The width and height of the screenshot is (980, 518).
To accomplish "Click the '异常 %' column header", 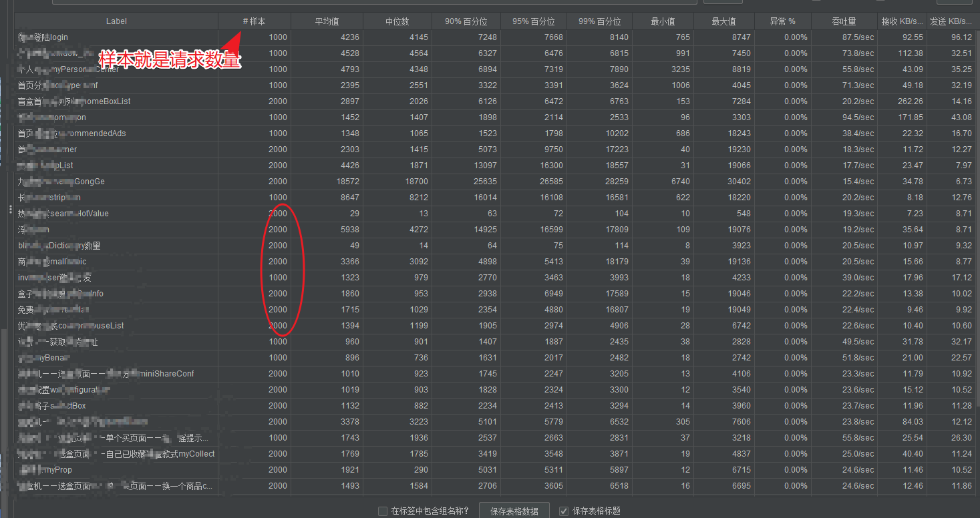I will point(784,21).
